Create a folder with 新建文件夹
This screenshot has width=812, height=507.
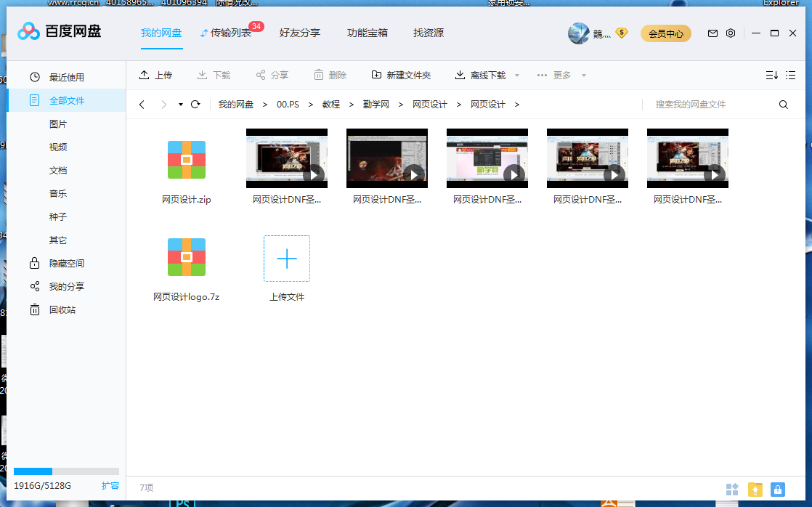tap(401, 75)
